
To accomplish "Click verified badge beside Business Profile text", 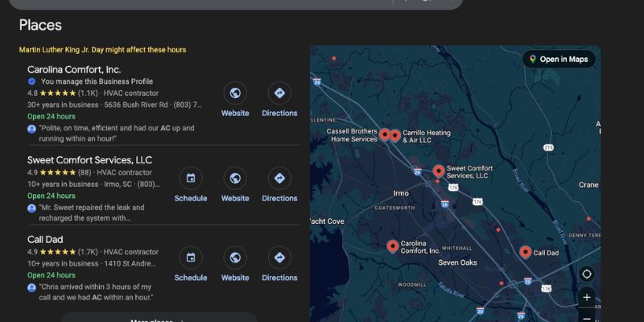I will coord(31,81).
